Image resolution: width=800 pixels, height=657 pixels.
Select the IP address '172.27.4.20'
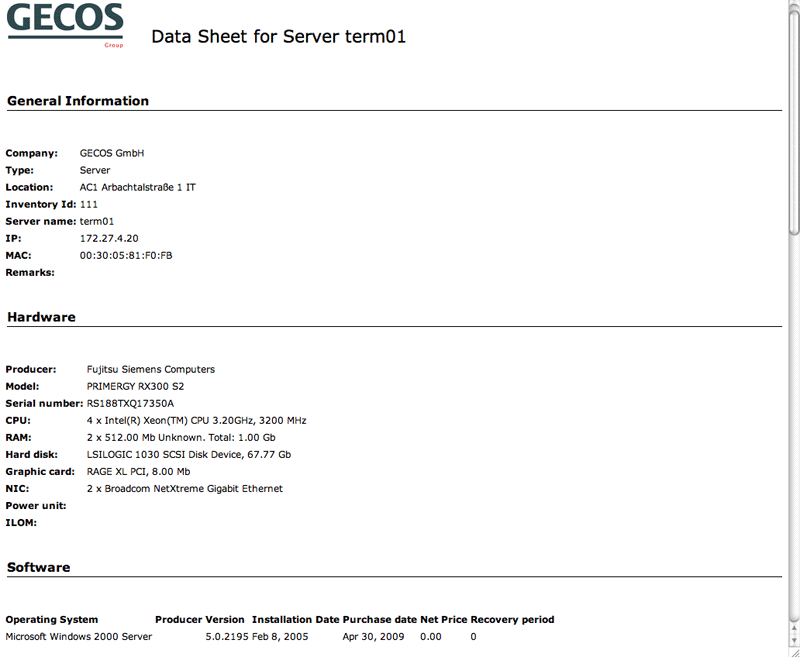pos(109,239)
